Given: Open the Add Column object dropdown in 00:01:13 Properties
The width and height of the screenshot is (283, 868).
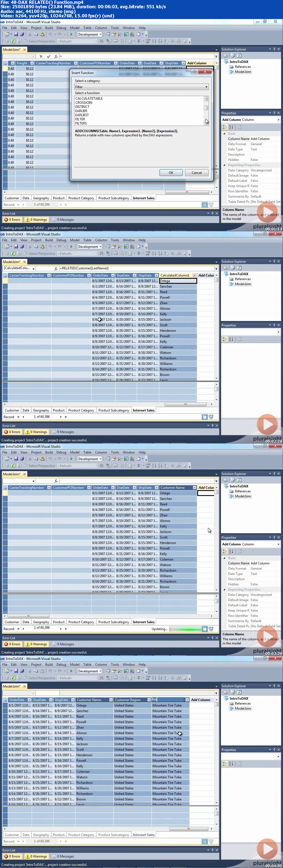Looking at the screenshot, I should 278,120.
